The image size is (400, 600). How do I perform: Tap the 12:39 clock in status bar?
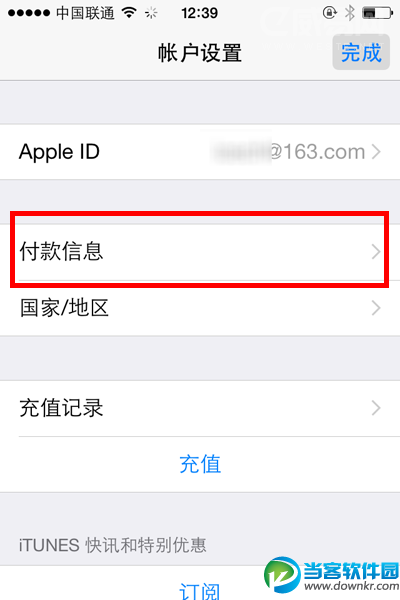point(199,13)
